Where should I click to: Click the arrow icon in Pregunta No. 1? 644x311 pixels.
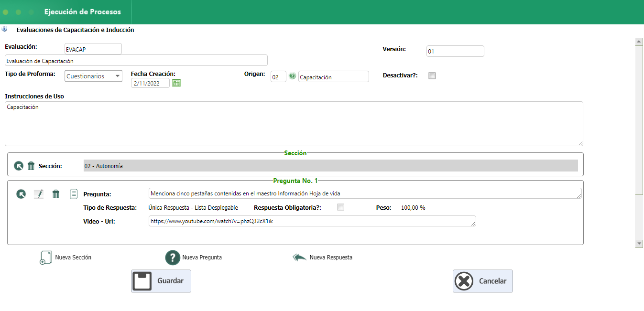(x=21, y=194)
